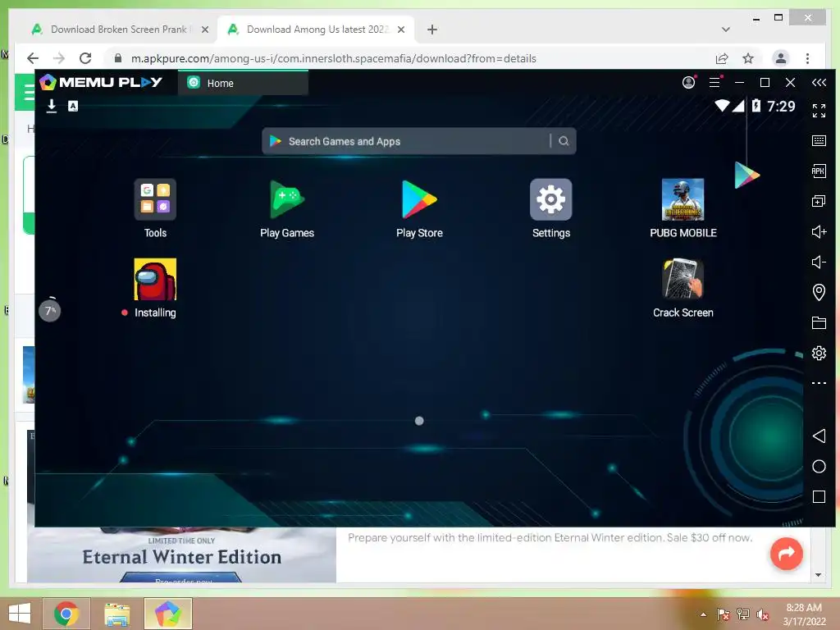
Task: Click the install APK sidebar icon
Action: pyautogui.click(x=819, y=171)
